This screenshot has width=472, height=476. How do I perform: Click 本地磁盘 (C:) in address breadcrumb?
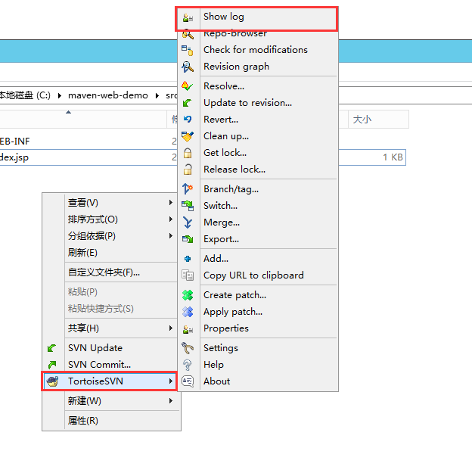[x=25, y=95]
